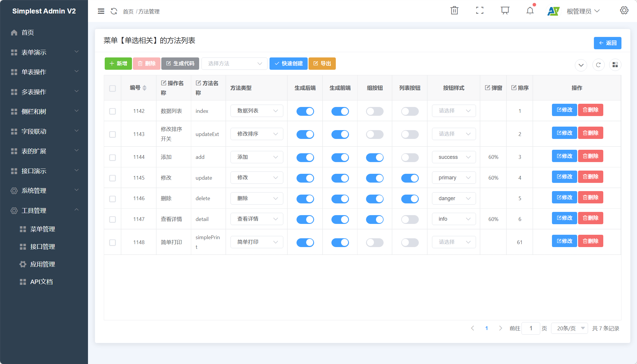Select the checkbox for row 1145
The image size is (637, 364).
[x=112, y=178]
